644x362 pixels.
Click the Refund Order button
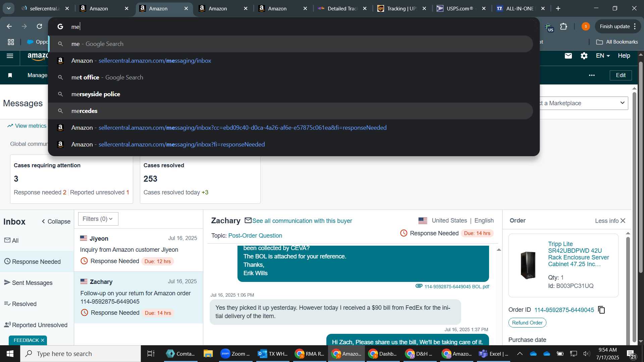coord(527,323)
